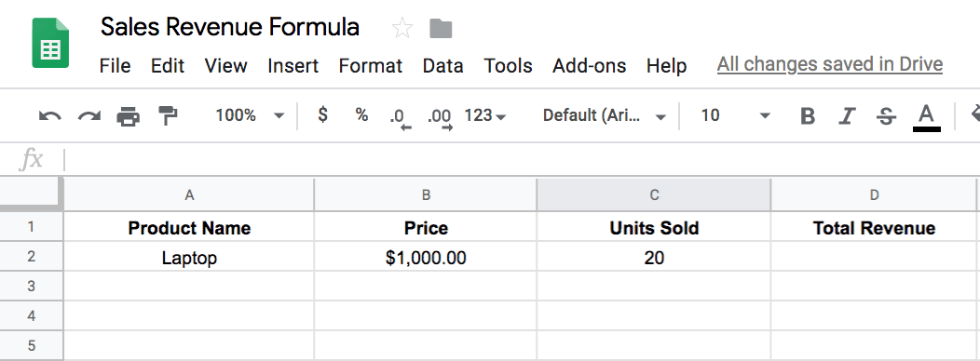
Task: Open the Help menu
Action: (666, 65)
